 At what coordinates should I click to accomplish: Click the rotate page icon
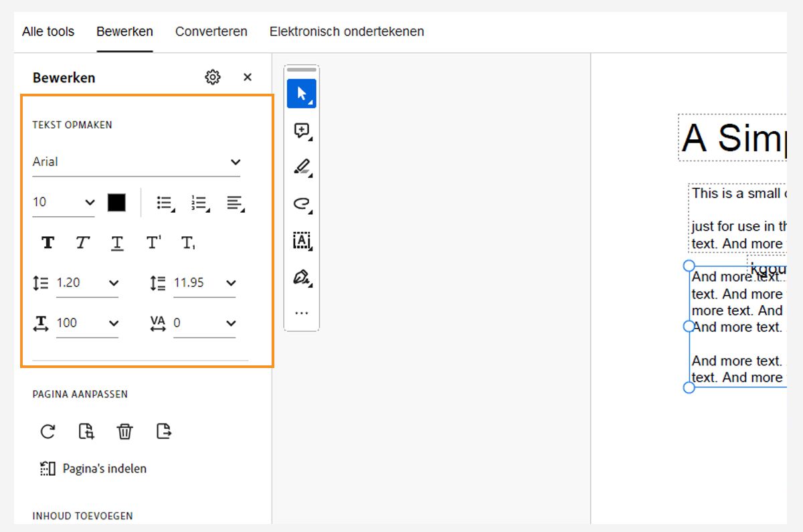pos(48,432)
